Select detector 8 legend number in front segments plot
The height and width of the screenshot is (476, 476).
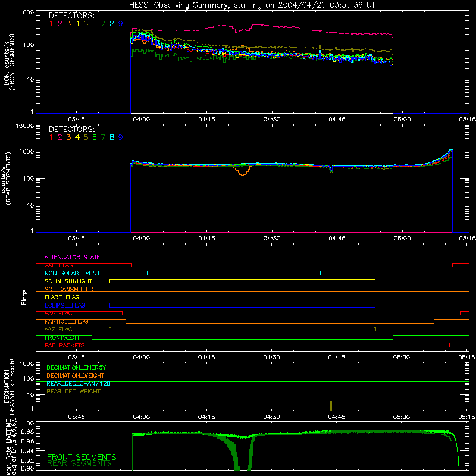pos(112,24)
